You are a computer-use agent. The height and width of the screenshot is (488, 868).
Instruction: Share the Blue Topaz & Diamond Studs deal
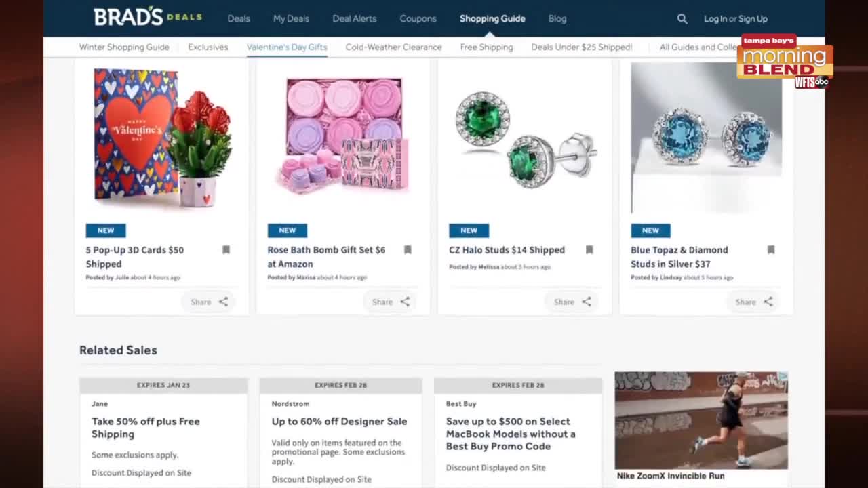pos(753,302)
